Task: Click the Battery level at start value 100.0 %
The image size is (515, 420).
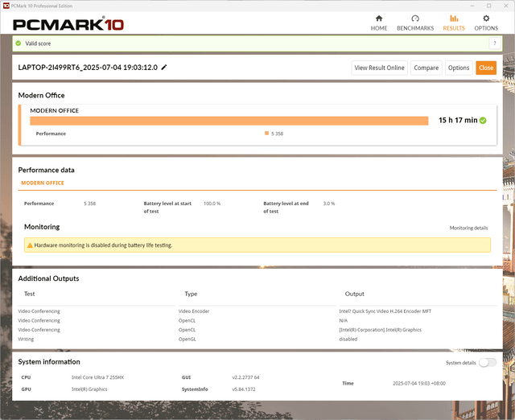Action: (x=212, y=204)
